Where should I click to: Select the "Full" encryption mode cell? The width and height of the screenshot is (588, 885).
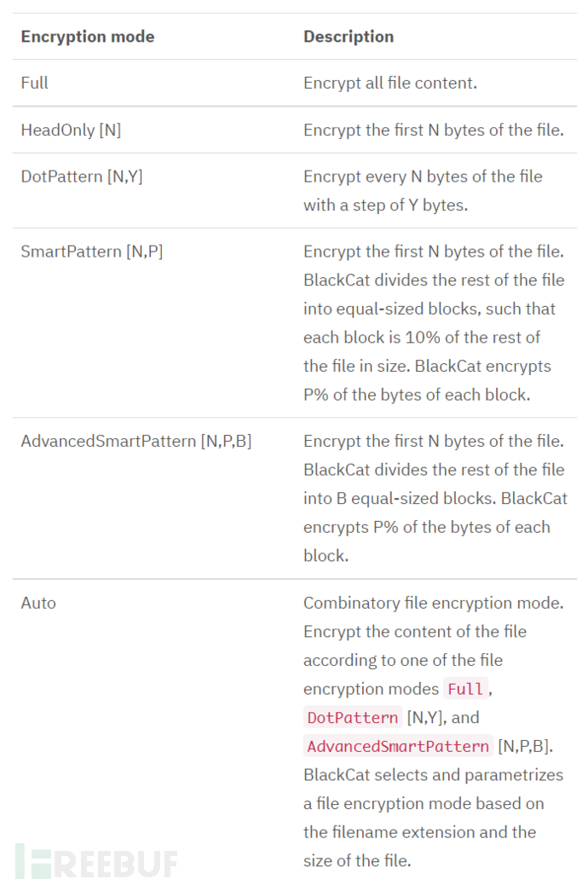coord(35,83)
